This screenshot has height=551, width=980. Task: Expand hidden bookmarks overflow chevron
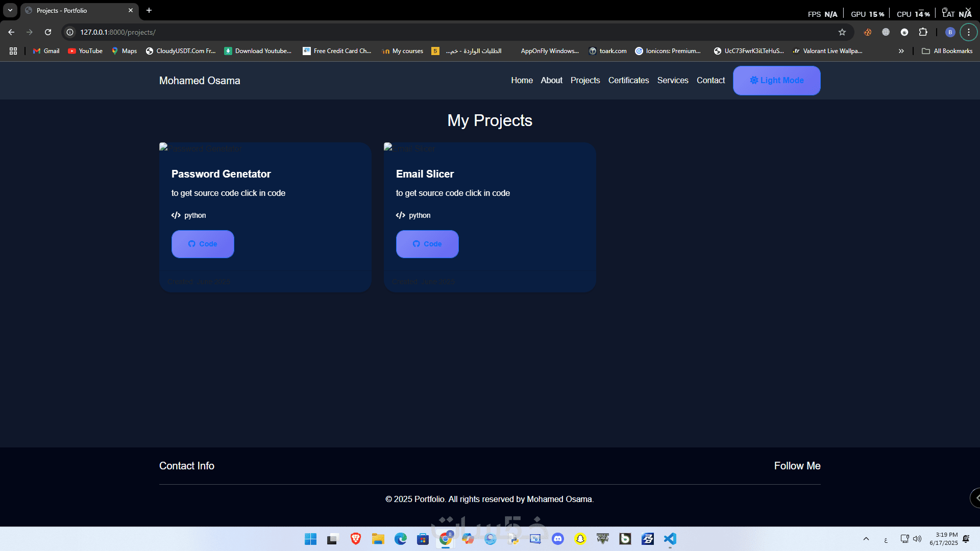coord(901,51)
